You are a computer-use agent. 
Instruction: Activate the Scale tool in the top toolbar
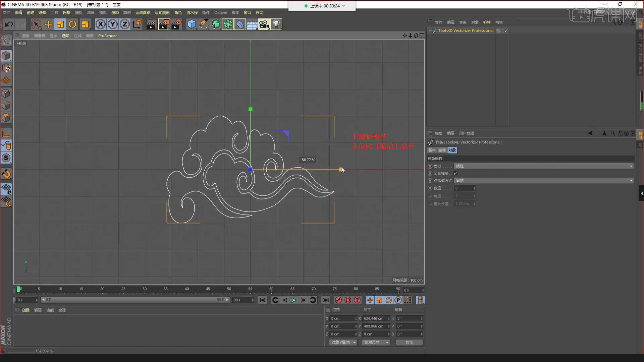coord(60,24)
